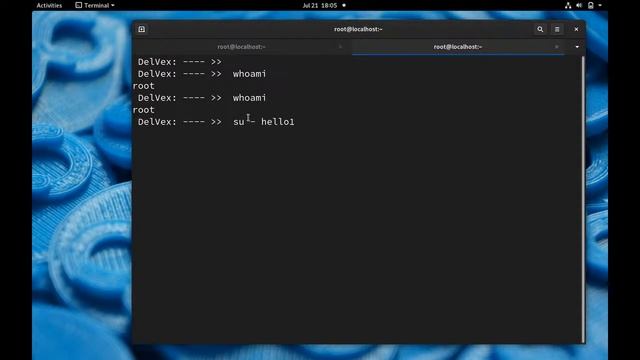Open a new terminal tab icon
Image resolution: width=640 pixels, height=360 pixels.
coord(142,29)
